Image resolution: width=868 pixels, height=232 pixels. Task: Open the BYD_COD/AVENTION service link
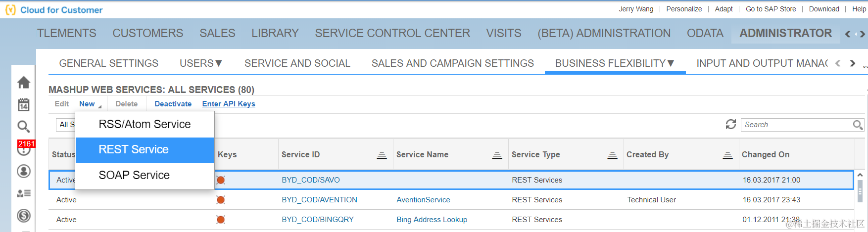click(320, 200)
